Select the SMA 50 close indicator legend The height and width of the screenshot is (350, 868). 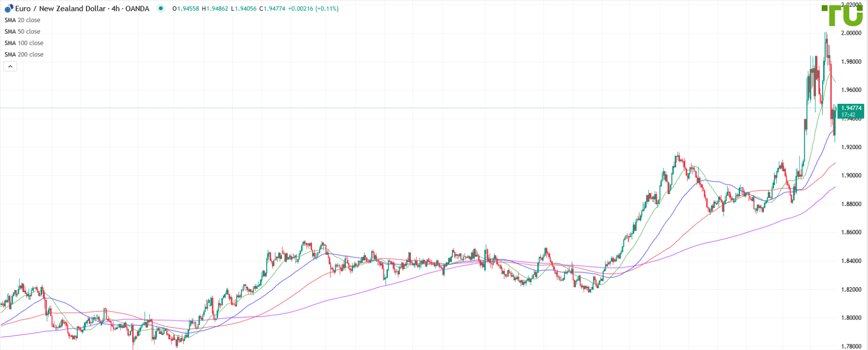click(x=23, y=32)
